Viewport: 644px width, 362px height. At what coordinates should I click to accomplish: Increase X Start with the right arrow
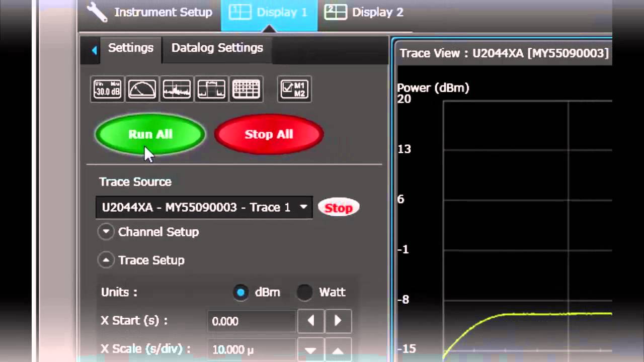click(338, 321)
